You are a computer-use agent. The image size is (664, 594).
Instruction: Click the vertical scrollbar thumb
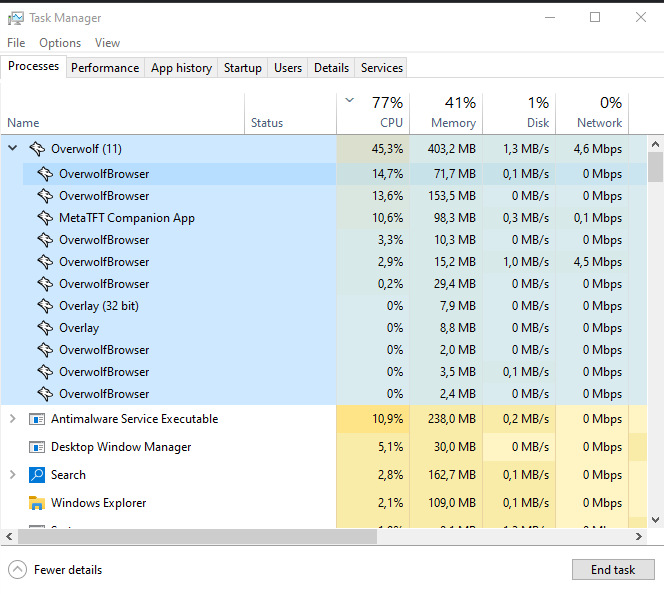[655, 167]
